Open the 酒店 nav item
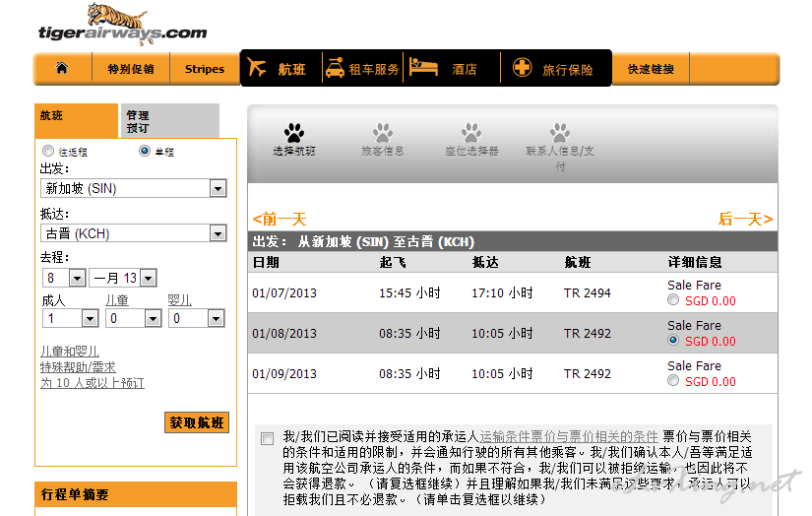This screenshot has height=516, width=812. click(x=464, y=69)
